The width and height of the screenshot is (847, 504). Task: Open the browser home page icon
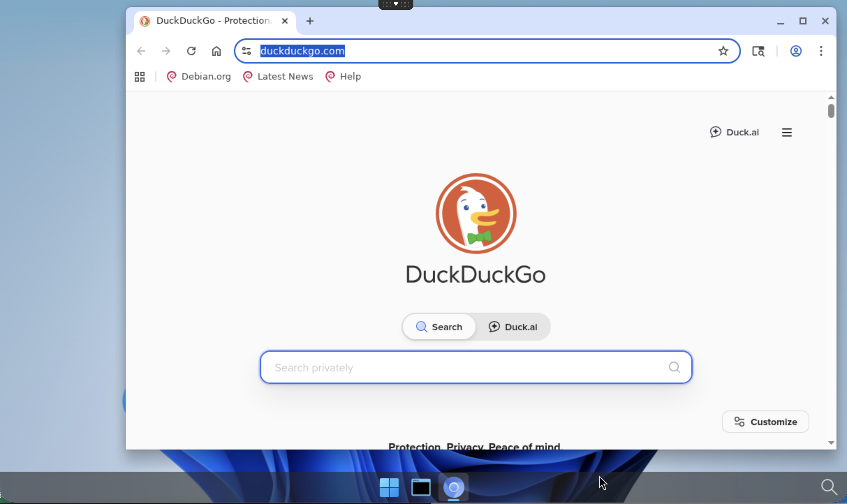pos(216,51)
